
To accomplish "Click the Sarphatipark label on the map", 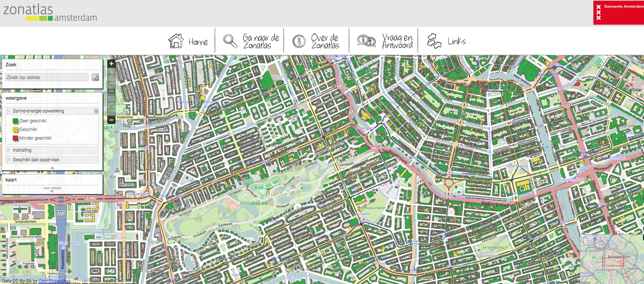I will [493, 247].
